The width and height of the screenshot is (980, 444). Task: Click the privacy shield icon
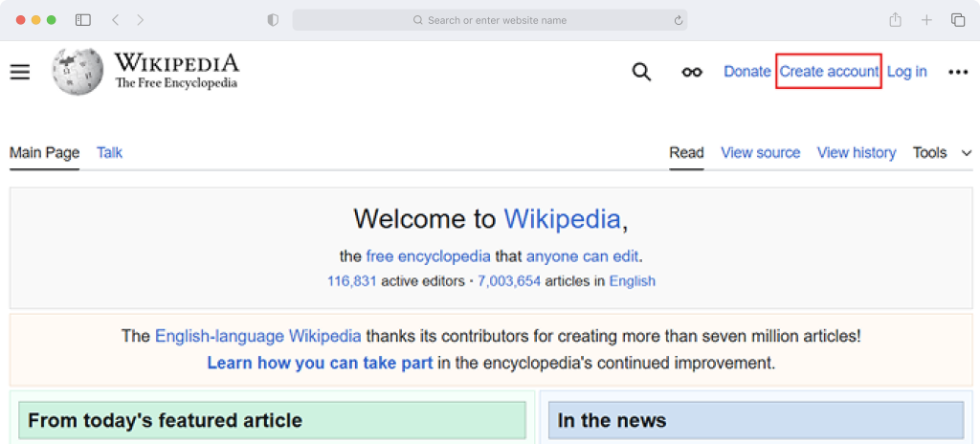[x=273, y=20]
